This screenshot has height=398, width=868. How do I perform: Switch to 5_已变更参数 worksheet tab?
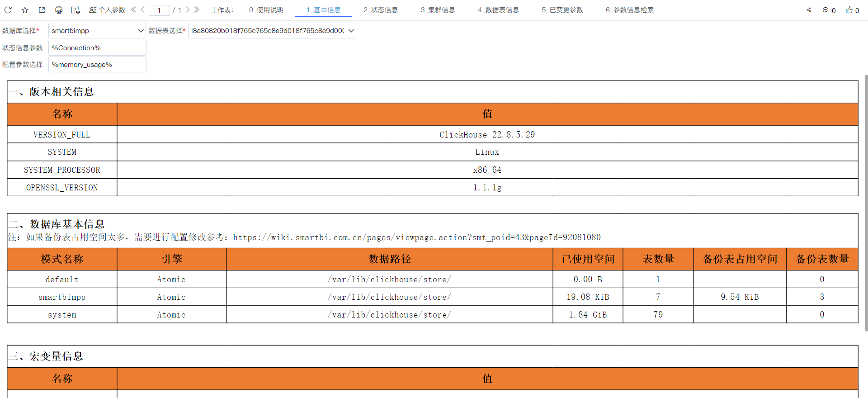(x=562, y=10)
